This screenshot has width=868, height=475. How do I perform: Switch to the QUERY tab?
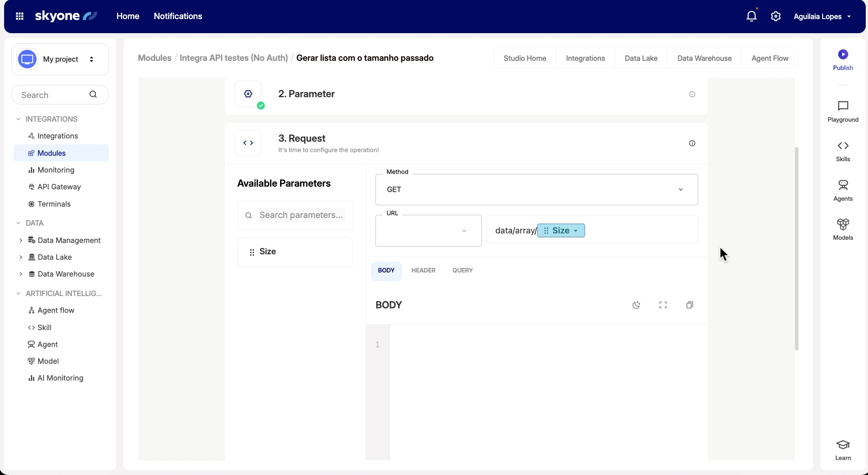(x=462, y=271)
